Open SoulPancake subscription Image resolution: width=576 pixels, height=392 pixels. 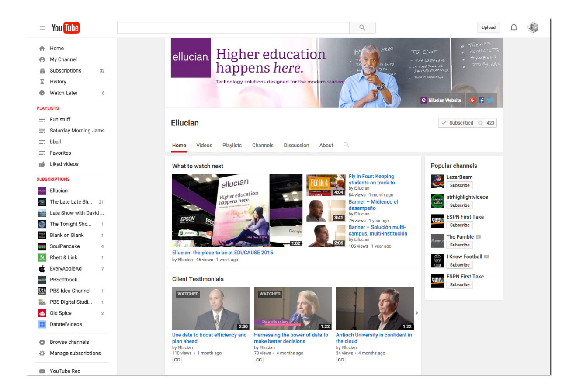65,246
